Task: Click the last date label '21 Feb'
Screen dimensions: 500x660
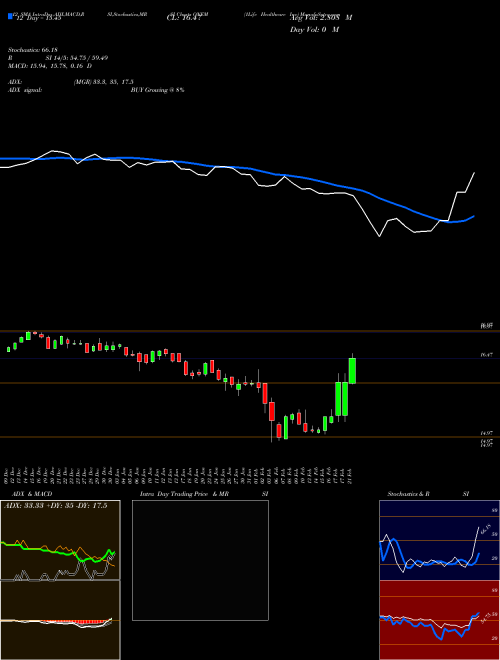Action: (x=350, y=474)
